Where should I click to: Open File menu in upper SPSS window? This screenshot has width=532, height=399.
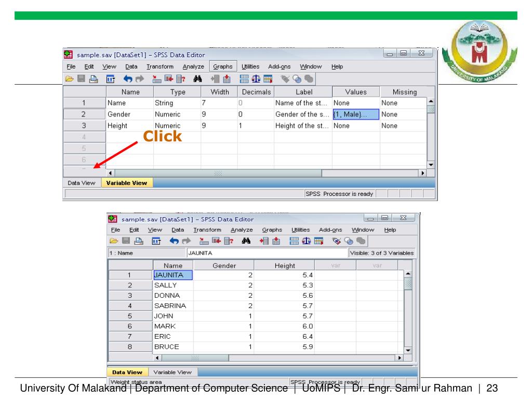click(71, 66)
